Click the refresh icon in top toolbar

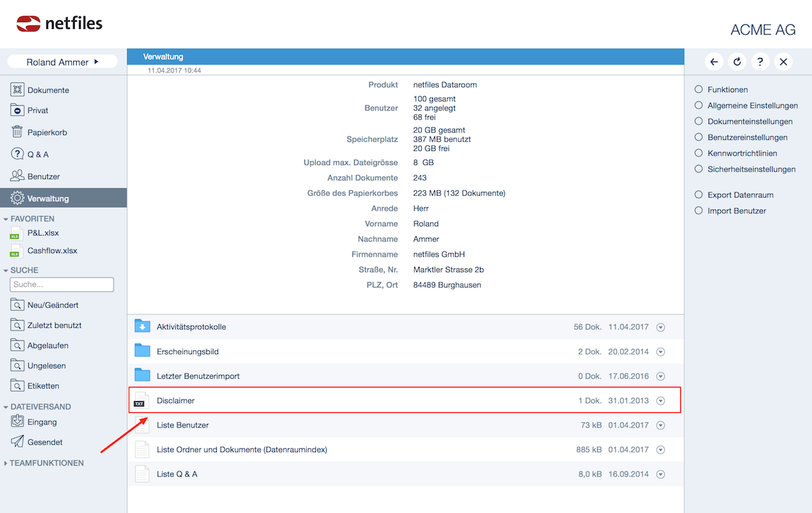point(737,62)
